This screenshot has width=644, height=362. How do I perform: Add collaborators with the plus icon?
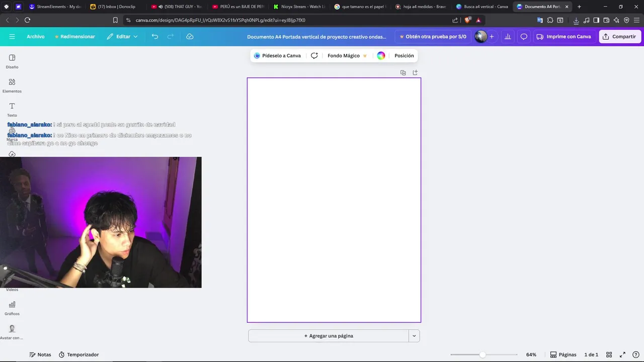492,37
